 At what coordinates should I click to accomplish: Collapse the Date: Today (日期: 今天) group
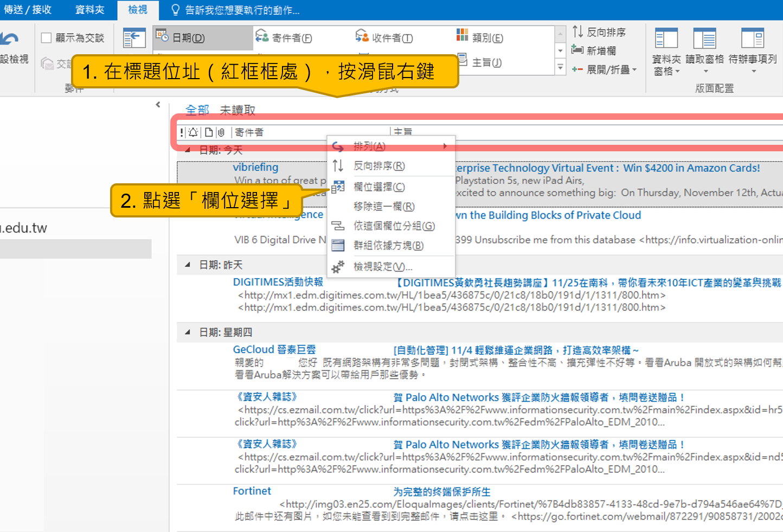pos(188,150)
